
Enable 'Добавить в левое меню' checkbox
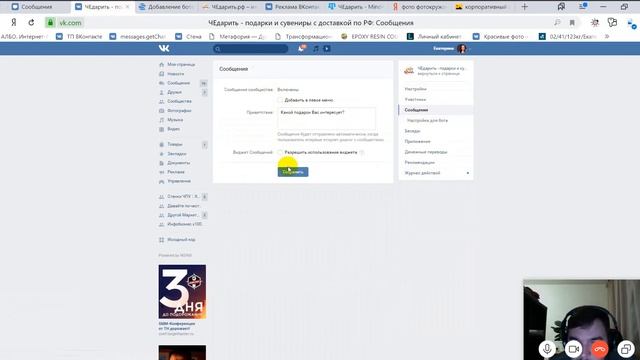[280, 100]
